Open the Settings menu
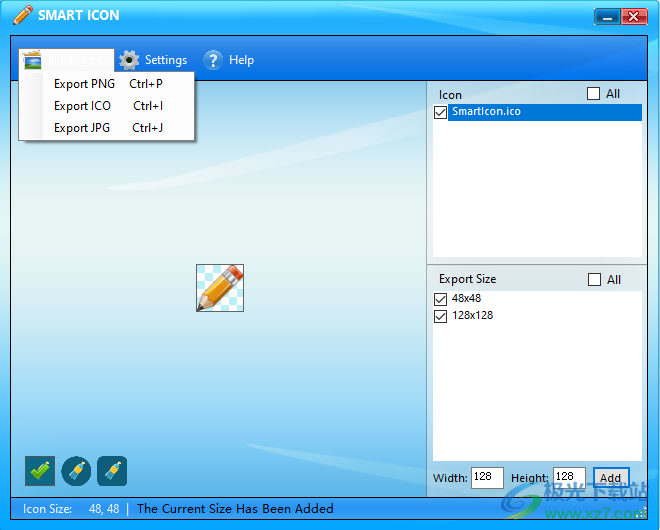 153,60
